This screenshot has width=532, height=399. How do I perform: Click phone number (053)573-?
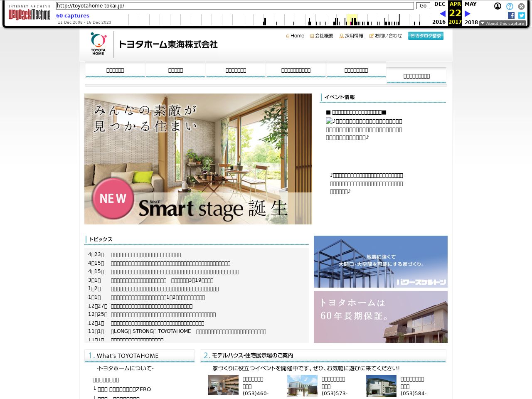(335, 394)
